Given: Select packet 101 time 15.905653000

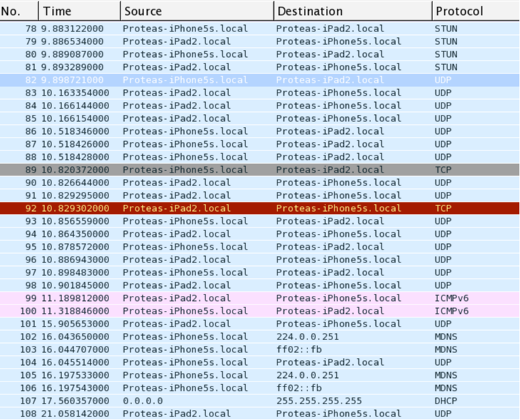Looking at the screenshot, I should (x=76, y=324).
